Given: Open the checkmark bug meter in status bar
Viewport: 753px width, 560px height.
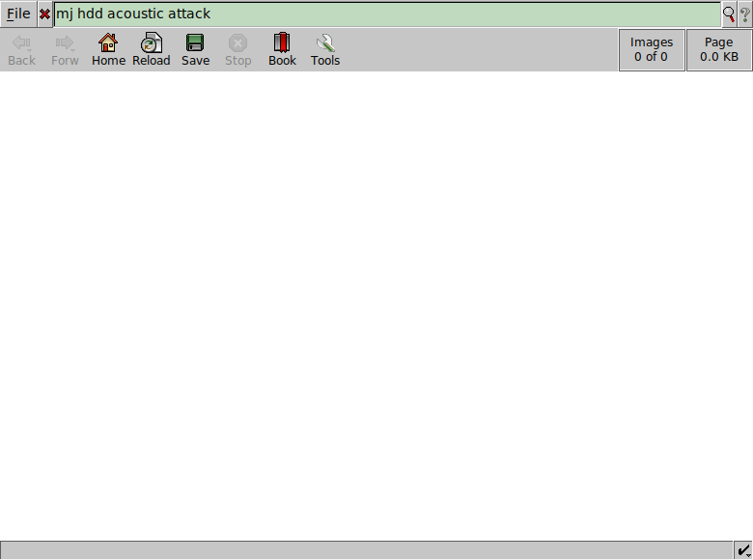Looking at the screenshot, I should point(743,550).
